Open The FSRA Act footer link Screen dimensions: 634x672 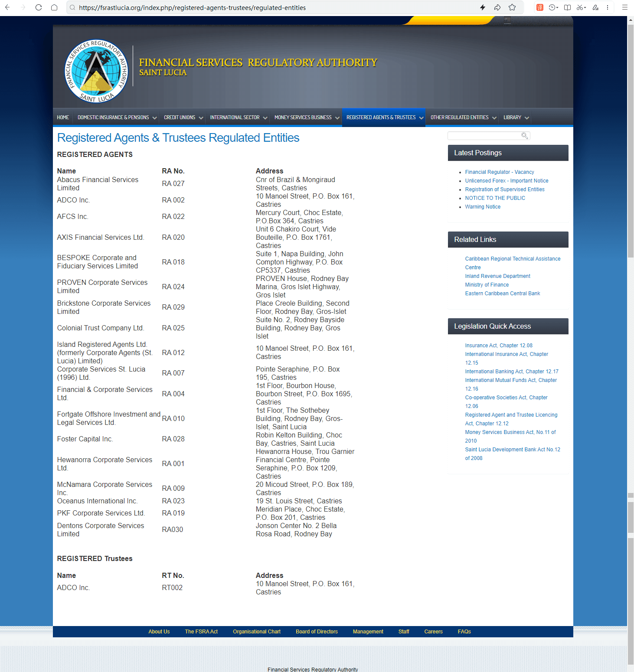pyautogui.click(x=201, y=632)
